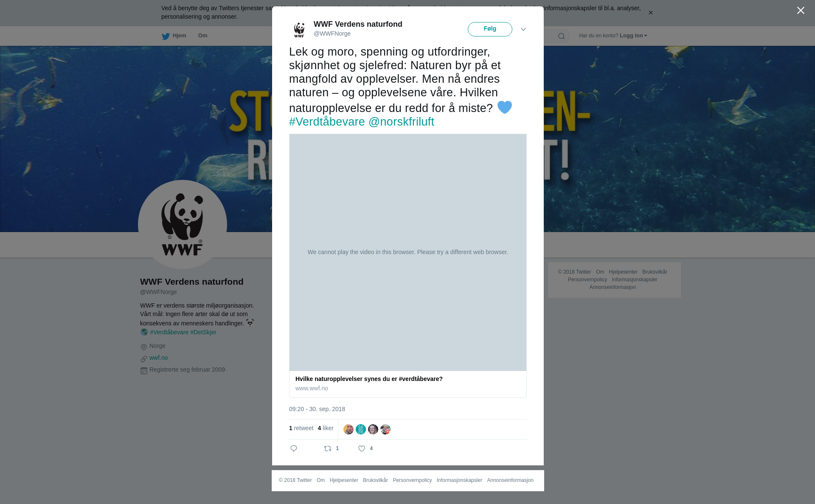Like the tweet with heart icon
This screenshot has width=815, height=504.
[362, 448]
